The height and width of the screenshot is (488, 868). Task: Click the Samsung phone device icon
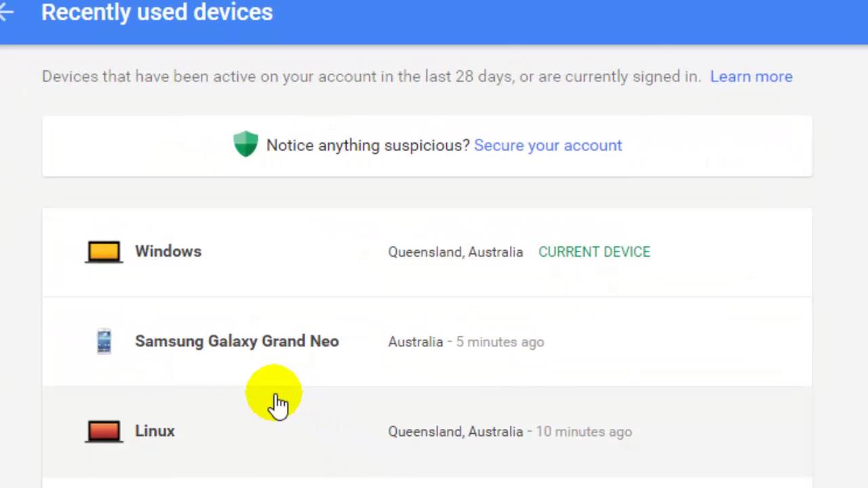(104, 342)
